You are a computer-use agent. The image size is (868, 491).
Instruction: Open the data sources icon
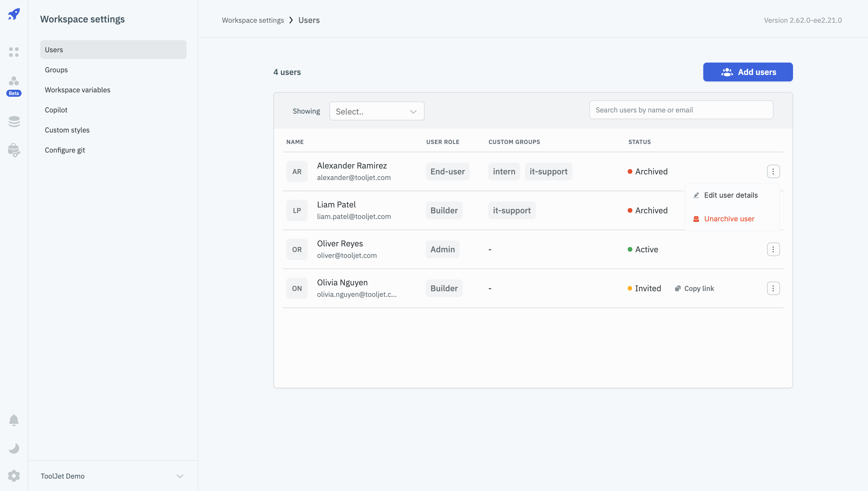pyautogui.click(x=14, y=150)
